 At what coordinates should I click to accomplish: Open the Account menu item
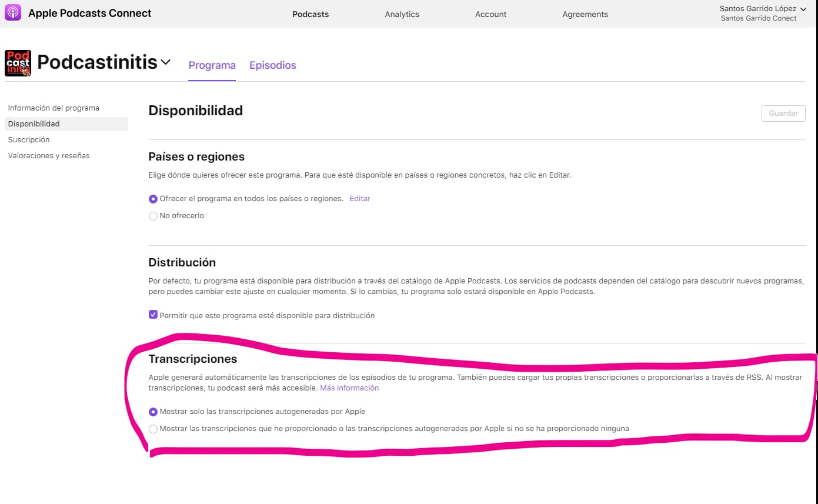[x=490, y=14]
